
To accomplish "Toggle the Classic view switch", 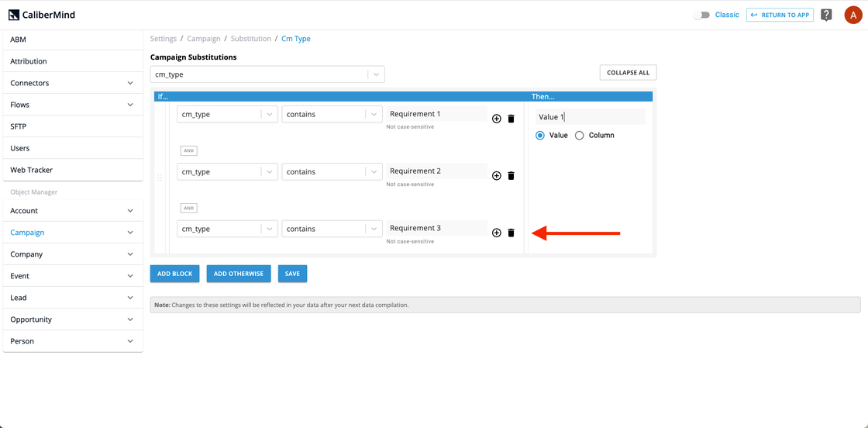I will click(701, 15).
